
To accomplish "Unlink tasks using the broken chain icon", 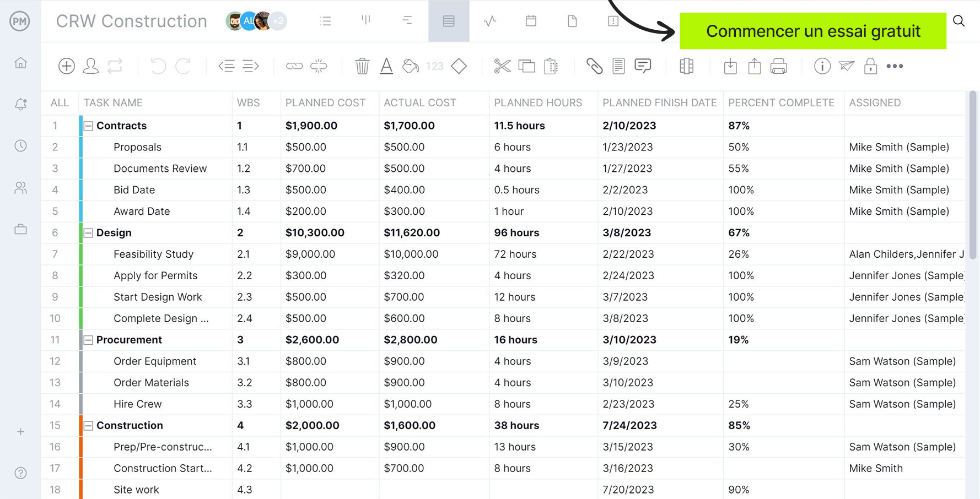I will point(319,66).
